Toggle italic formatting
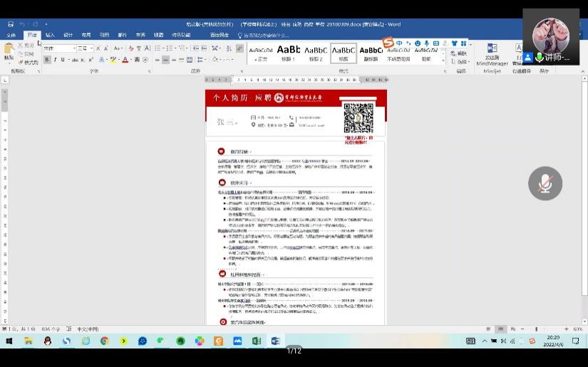The height and width of the screenshot is (367, 588). coord(56,60)
